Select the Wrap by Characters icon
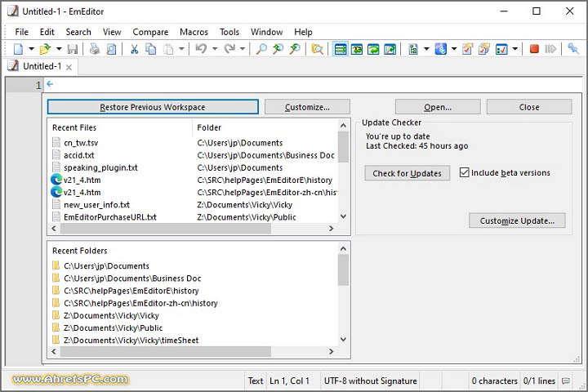The width and height of the screenshot is (588, 392). tap(357, 49)
